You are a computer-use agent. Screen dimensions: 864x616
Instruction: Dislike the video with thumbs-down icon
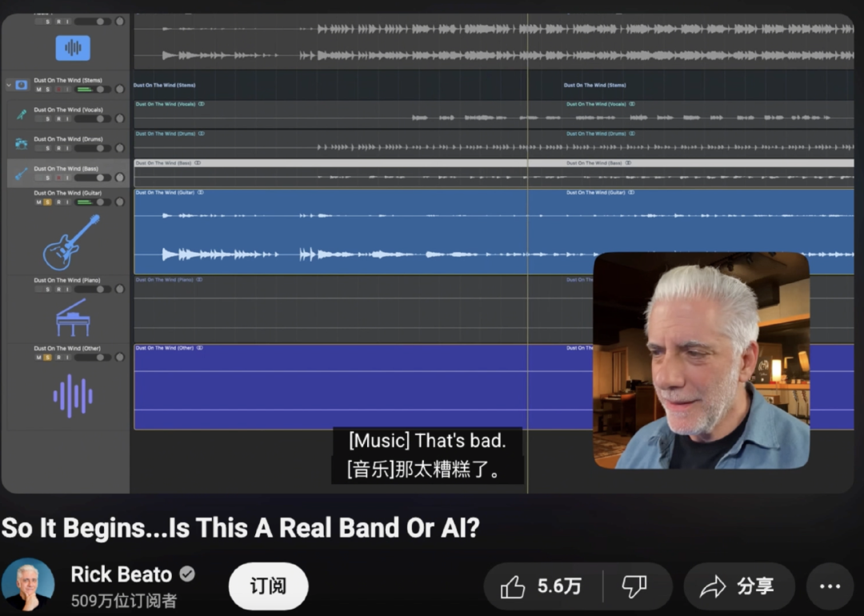(634, 586)
